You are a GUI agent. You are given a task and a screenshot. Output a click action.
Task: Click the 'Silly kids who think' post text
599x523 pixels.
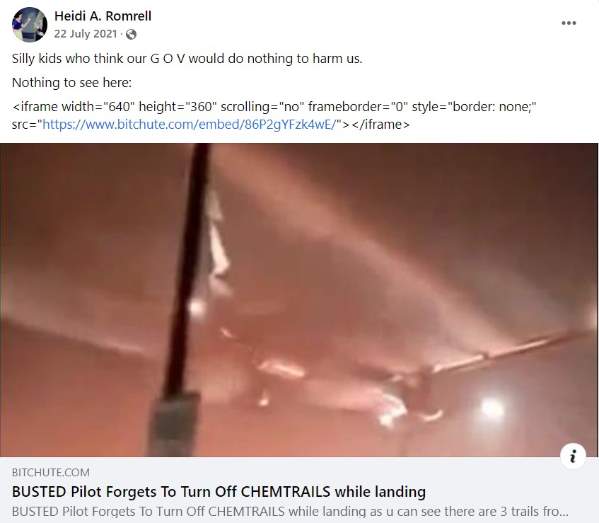click(x=187, y=58)
